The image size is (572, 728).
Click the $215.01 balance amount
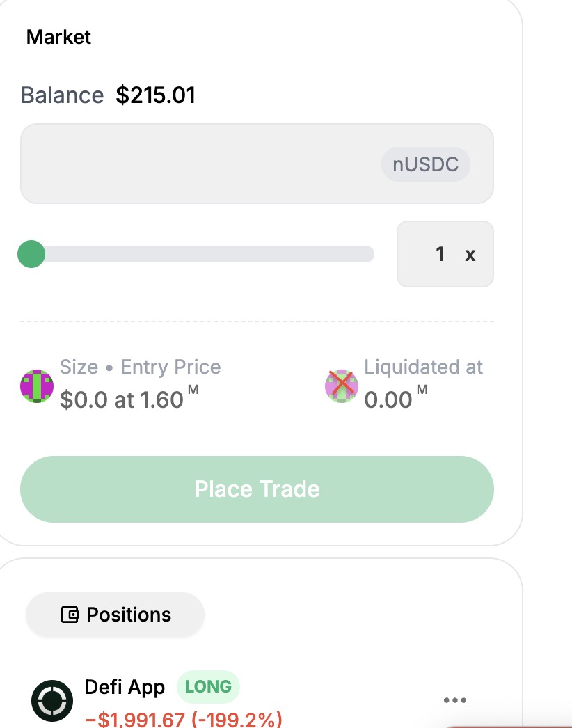(x=156, y=95)
